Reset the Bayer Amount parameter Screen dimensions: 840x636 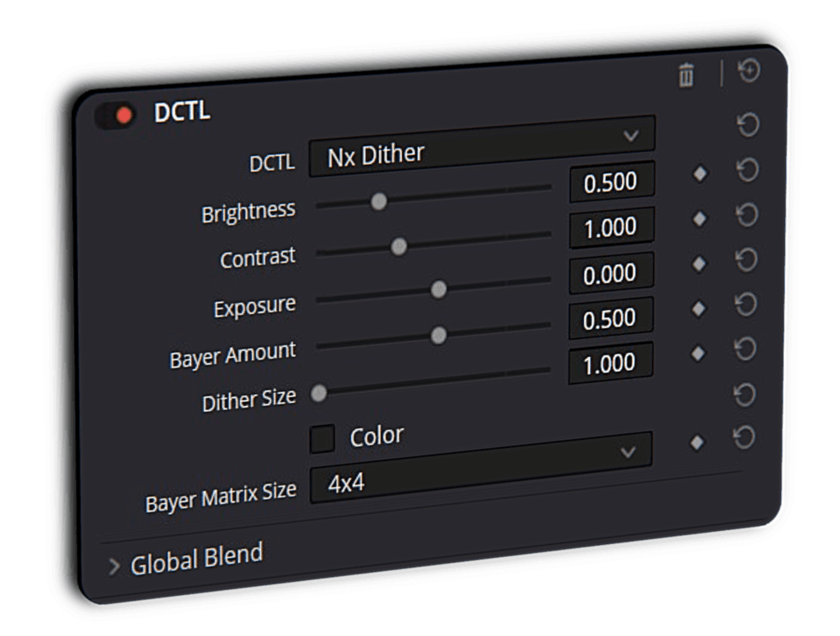[x=746, y=304]
